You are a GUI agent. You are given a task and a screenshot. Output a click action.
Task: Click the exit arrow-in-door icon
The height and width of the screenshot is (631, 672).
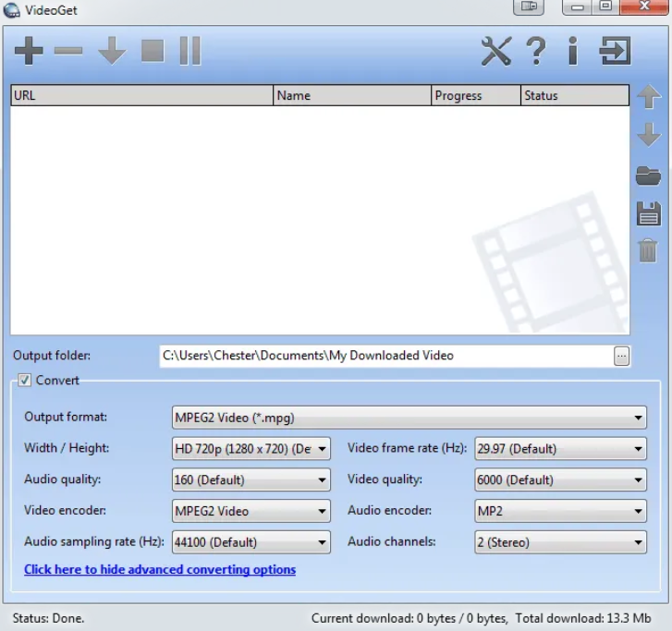click(615, 51)
